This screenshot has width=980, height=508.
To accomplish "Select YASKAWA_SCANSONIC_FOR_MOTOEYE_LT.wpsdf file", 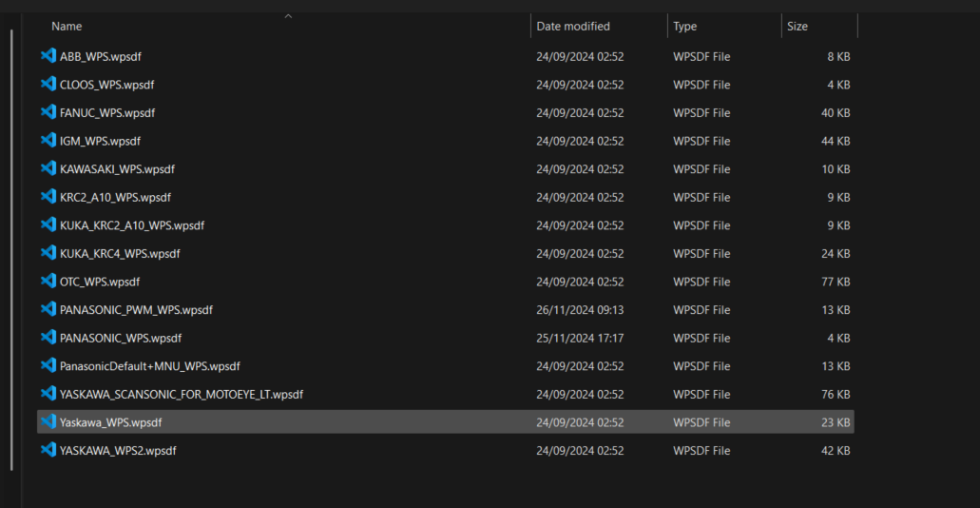I will click(181, 394).
